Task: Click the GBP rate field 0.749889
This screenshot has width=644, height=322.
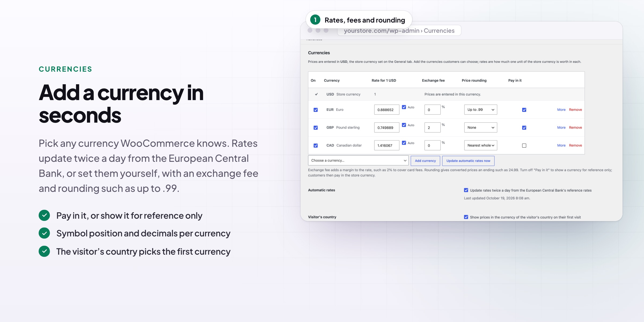Action: (387, 127)
